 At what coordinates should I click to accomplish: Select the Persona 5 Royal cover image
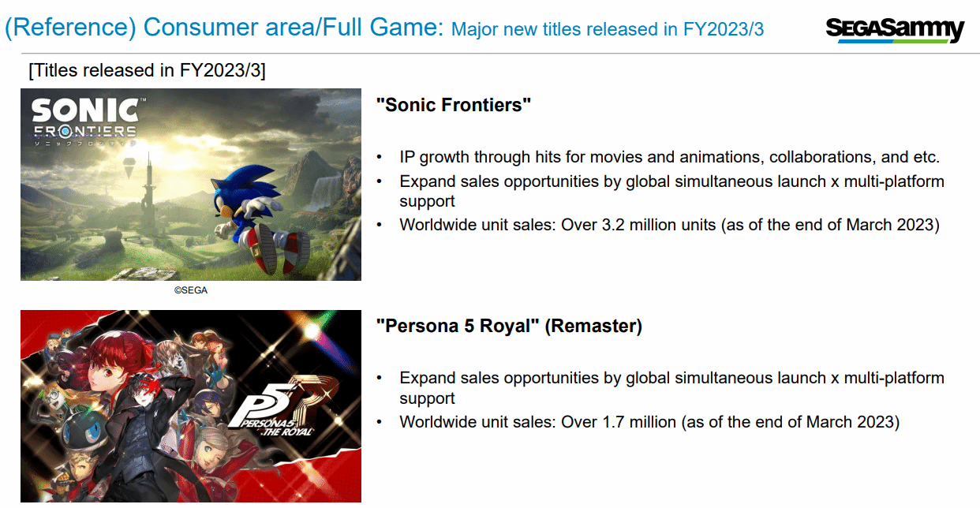(191, 406)
